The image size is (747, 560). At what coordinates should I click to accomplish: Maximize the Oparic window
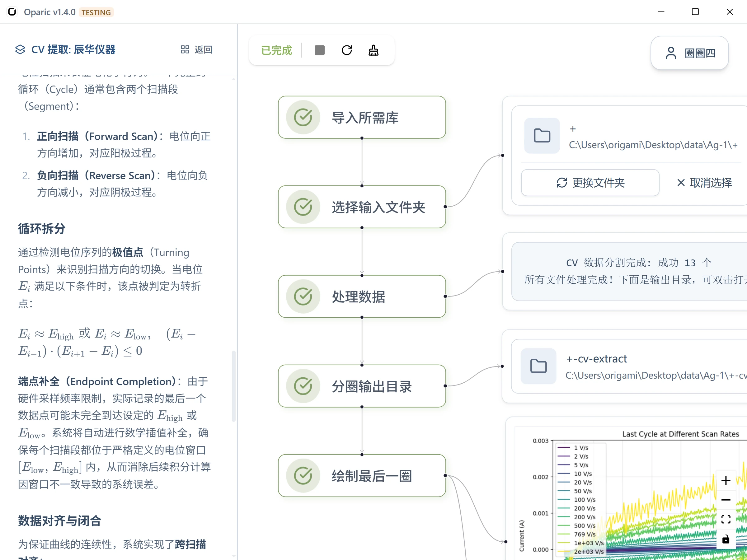click(x=695, y=12)
